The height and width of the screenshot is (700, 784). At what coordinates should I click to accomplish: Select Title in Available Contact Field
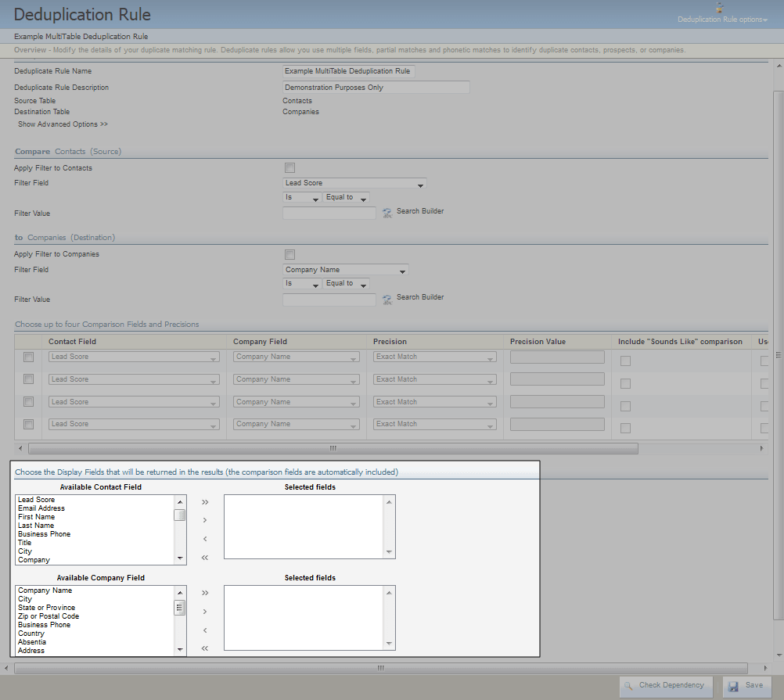(24, 543)
